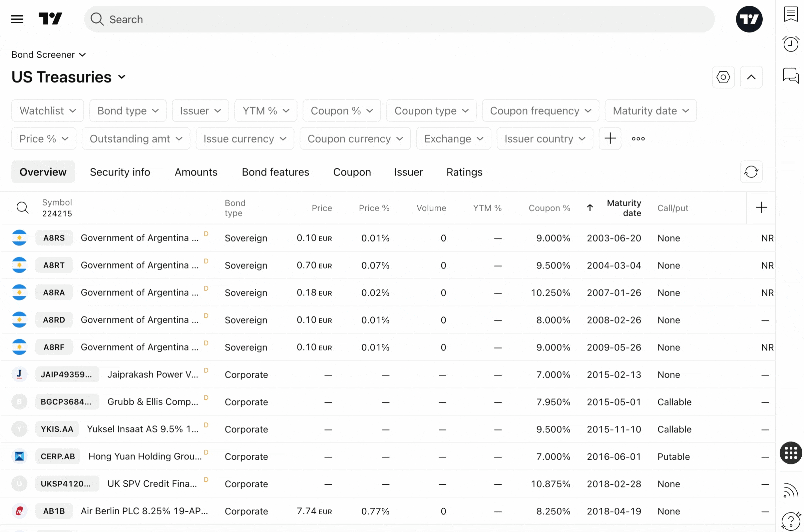Screen dimensions: 804x532
Task: Switch to the Ratings tab
Action: click(x=464, y=172)
